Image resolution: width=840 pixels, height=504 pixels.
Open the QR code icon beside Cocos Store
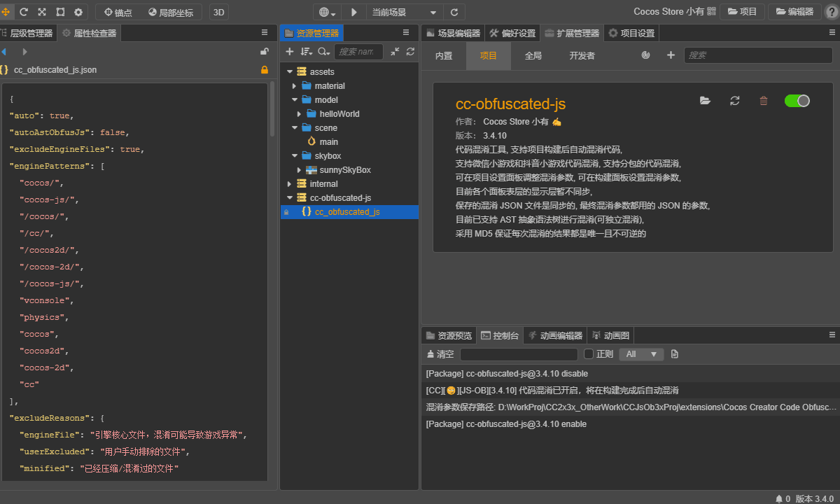pyautogui.click(x=711, y=12)
